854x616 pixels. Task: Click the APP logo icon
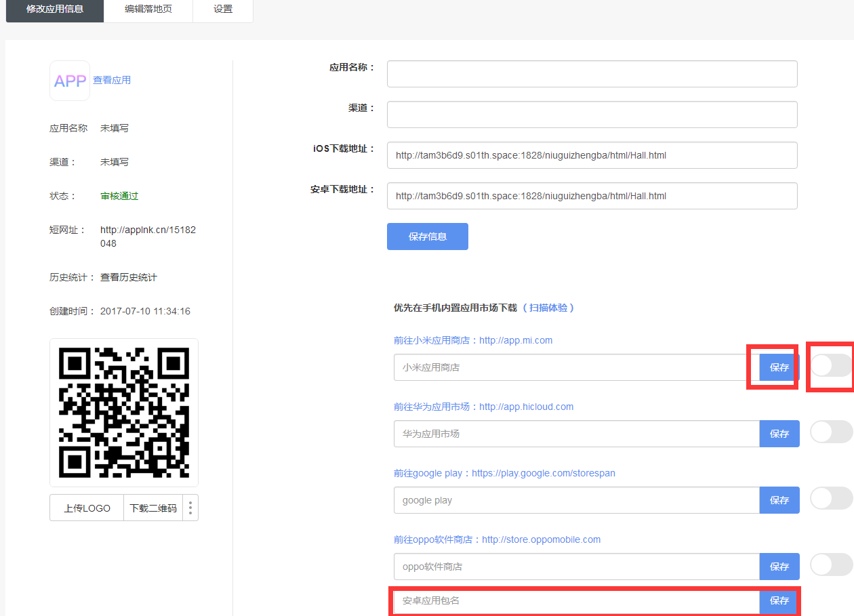pyautogui.click(x=70, y=81)
